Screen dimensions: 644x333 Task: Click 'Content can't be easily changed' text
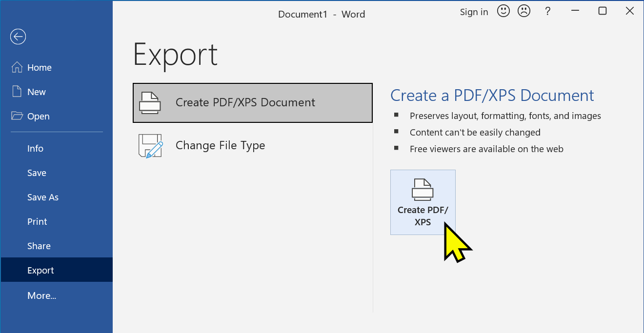pyautogui.click(x=475, y=133)
